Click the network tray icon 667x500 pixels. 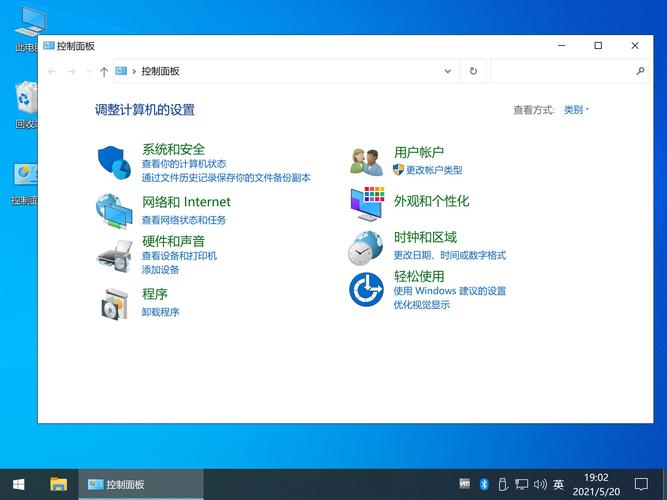tap(521, 484)
